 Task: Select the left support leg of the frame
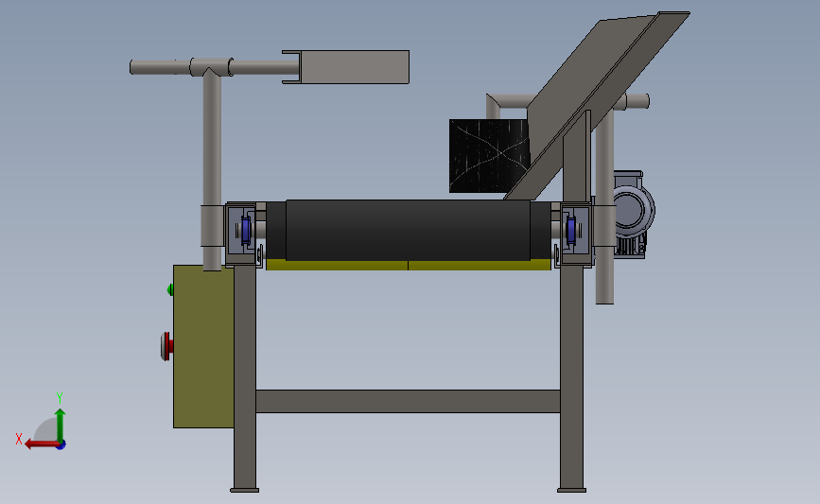245,376
